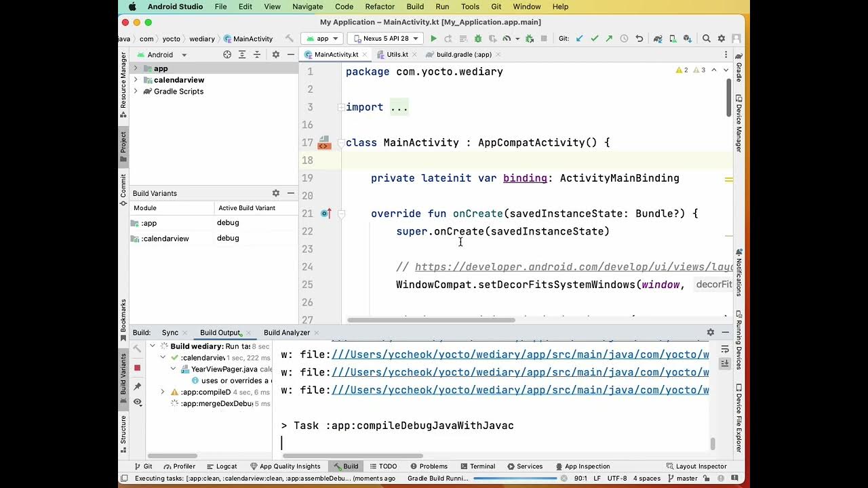Open Search Everywhere magnifier icon
The image size is (868, 488).
click(x=706, y=39)
